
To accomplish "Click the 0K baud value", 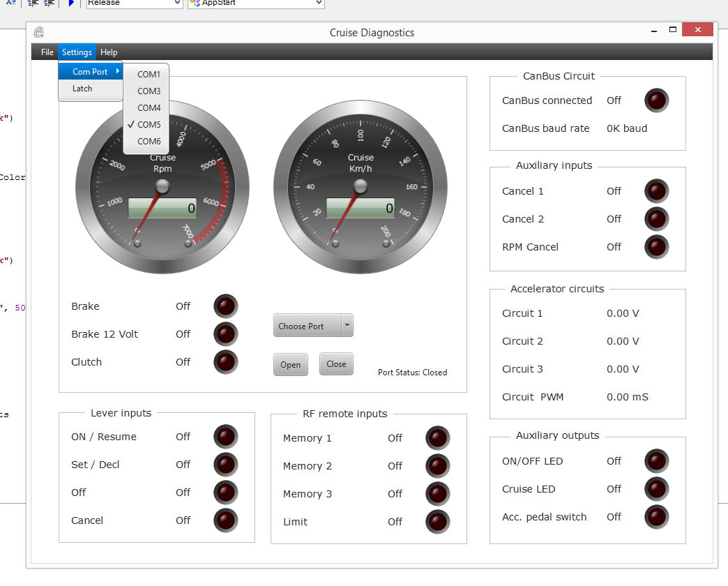I will (627, 128).
